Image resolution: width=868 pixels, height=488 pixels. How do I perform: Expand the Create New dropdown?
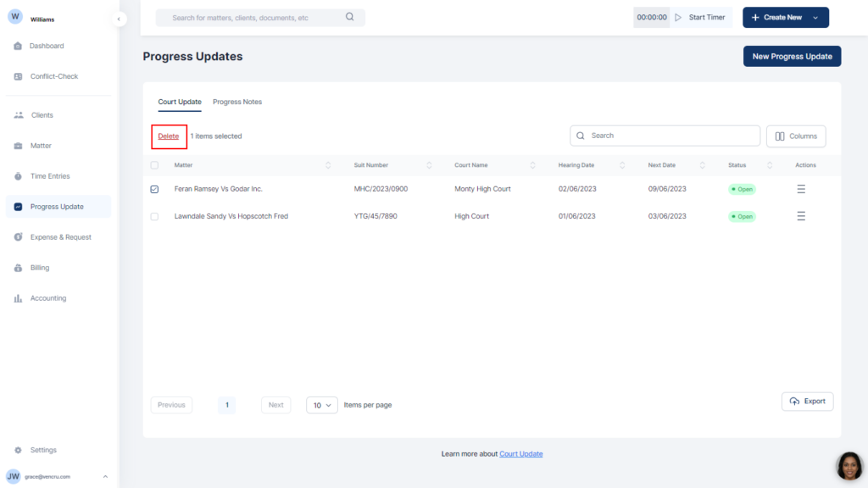pyautogui.click(x=815, y=18)
